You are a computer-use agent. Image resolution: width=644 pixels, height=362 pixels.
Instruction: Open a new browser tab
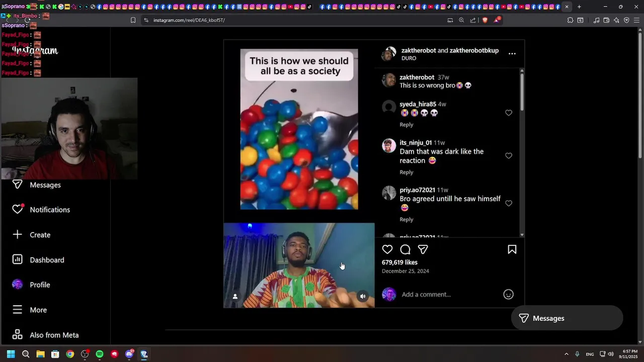(579, 7)
